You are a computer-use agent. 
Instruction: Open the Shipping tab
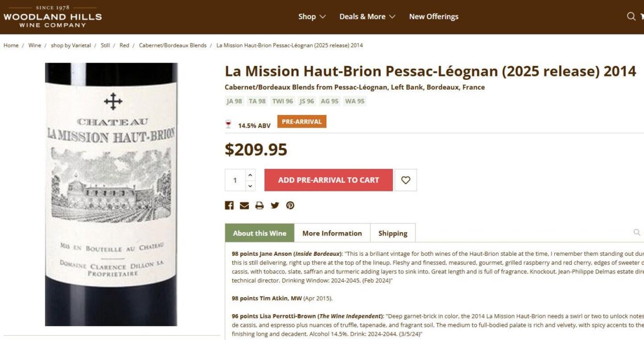392,233
